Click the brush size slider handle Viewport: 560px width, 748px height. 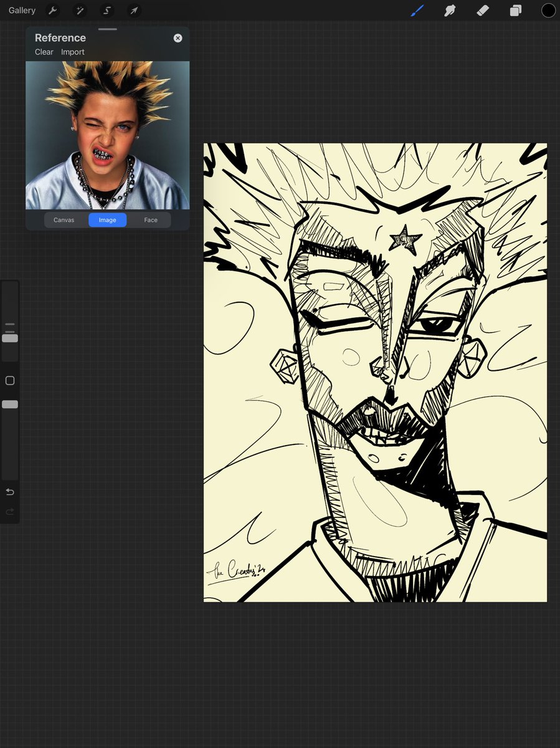click(10, 338)
